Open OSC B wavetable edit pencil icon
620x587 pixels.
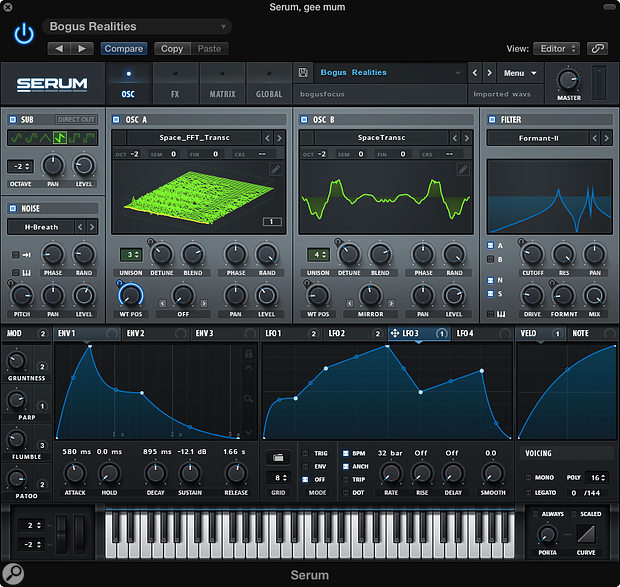463,169
